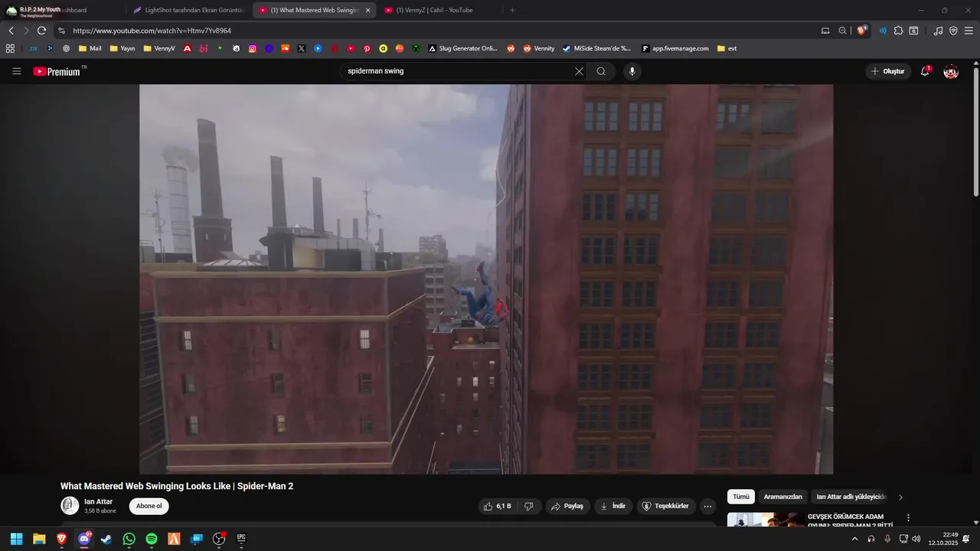980x551 pixels.
Task: Click the video player frame
Action: [x=486, y=279]
